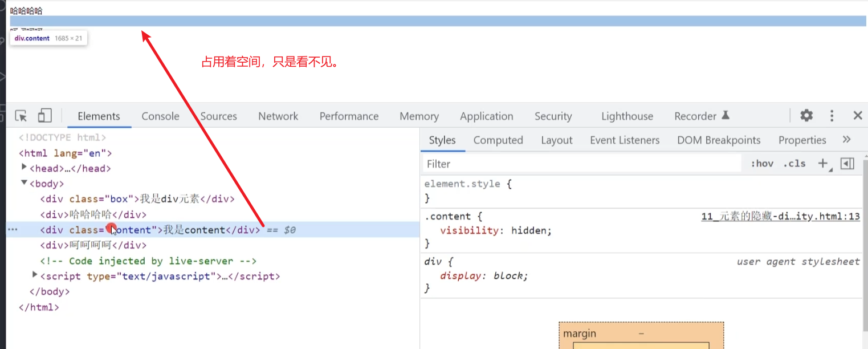This screenshot has height=349, width=868.
Task: Open the 11_元素的隐藏 source file link
Action: [780, 216]
